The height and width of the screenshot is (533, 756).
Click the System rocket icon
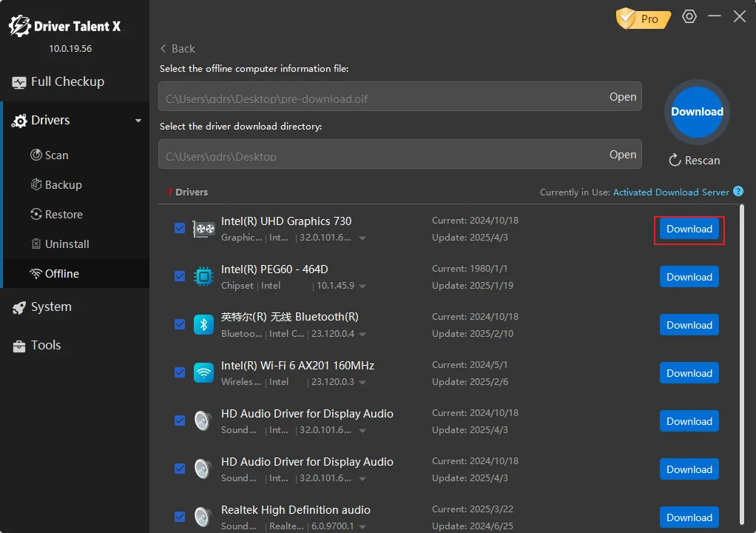click(19, 307)
